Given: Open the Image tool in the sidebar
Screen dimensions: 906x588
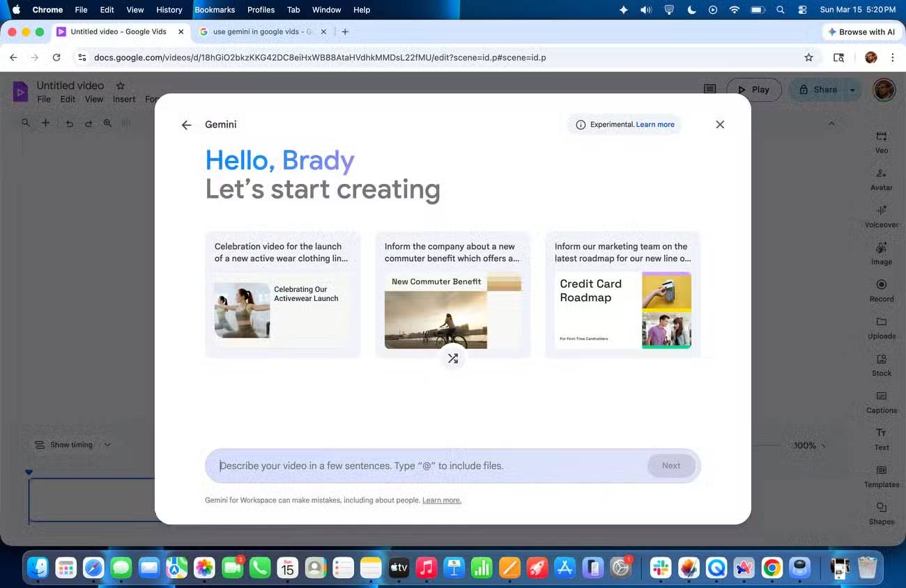Looking at the screenshot, I should pos(882,254).
